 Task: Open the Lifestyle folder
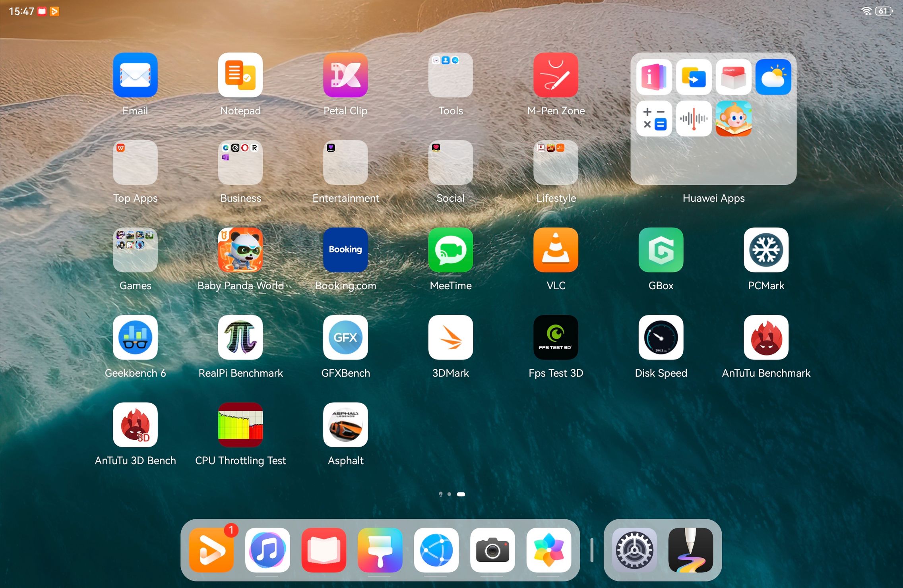coord(556,162)
